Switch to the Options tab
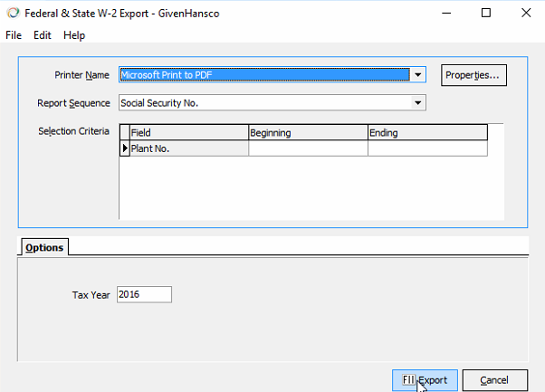The image size is (545, 392). coord(43,248)
